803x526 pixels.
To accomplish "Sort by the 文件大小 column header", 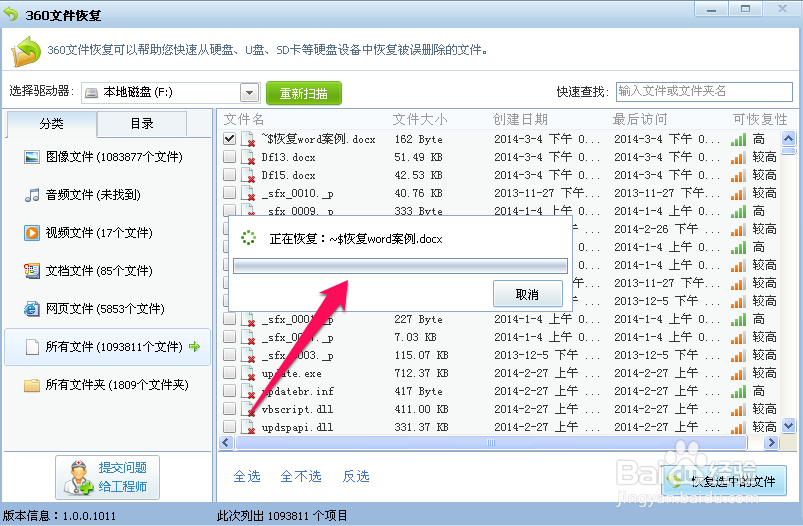I will 420,119.
